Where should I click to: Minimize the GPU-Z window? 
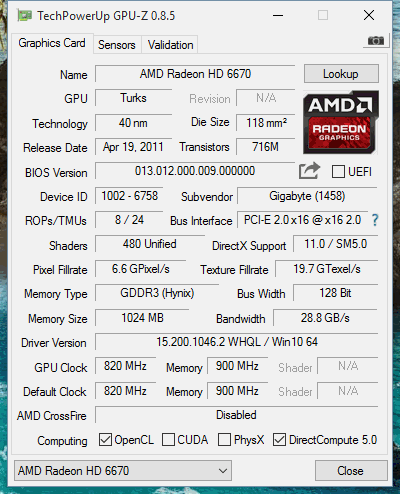pos(278,15)
